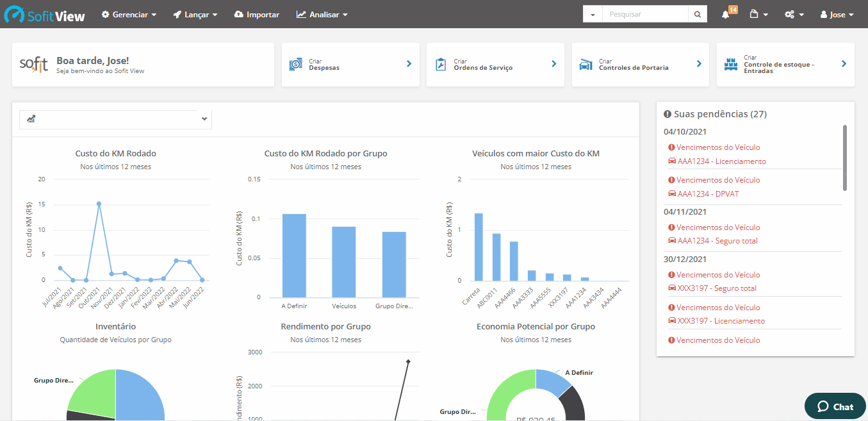Click the A Definir donut label

pos(579,372)
